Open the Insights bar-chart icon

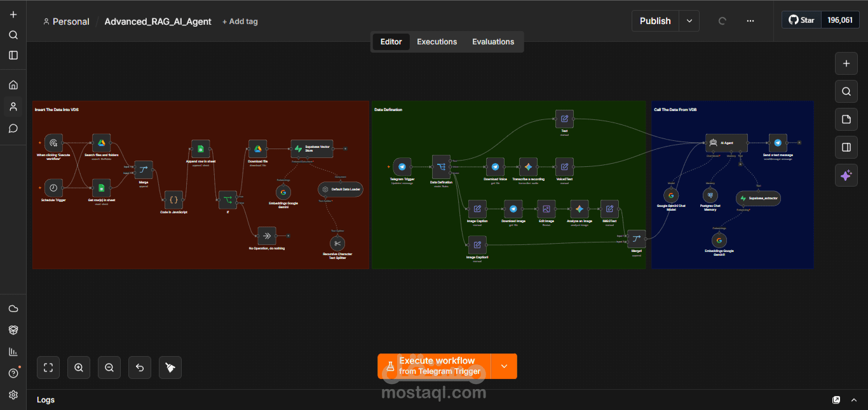pos(13,352)
